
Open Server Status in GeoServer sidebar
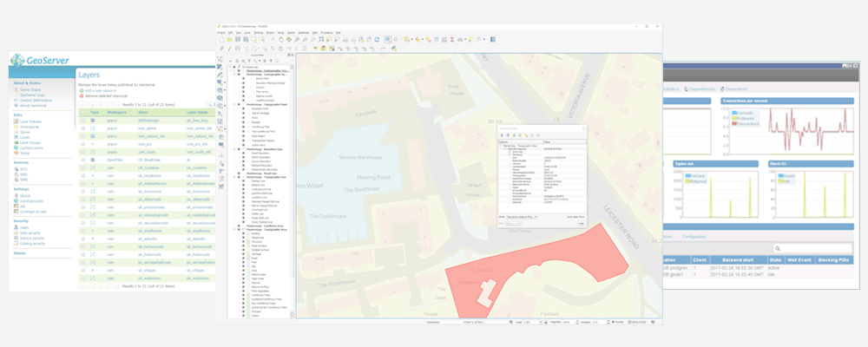[x=30, y=89]
